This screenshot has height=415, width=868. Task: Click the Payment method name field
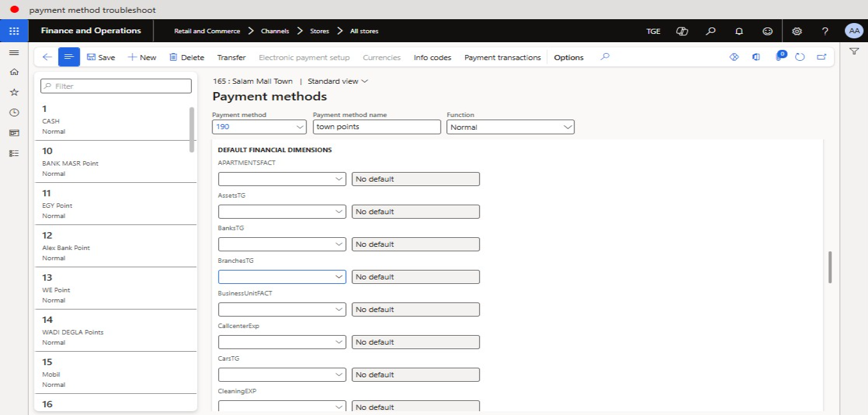coord(377,127)
